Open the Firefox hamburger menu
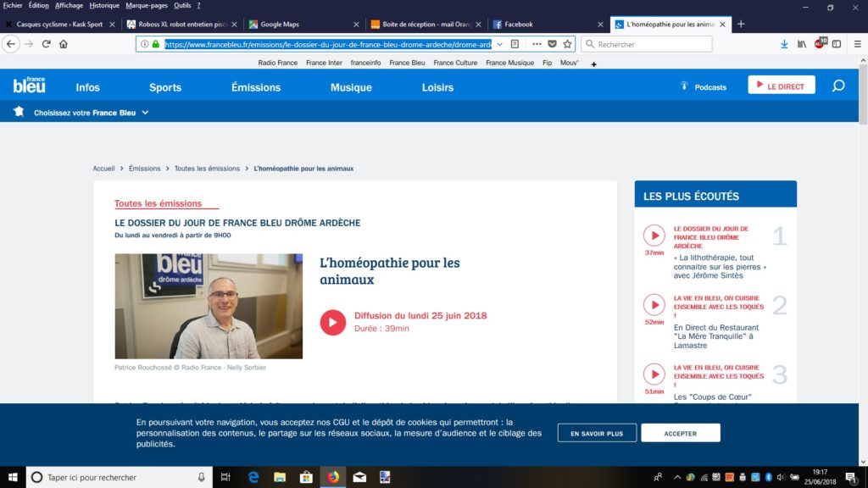 (858, 44)
